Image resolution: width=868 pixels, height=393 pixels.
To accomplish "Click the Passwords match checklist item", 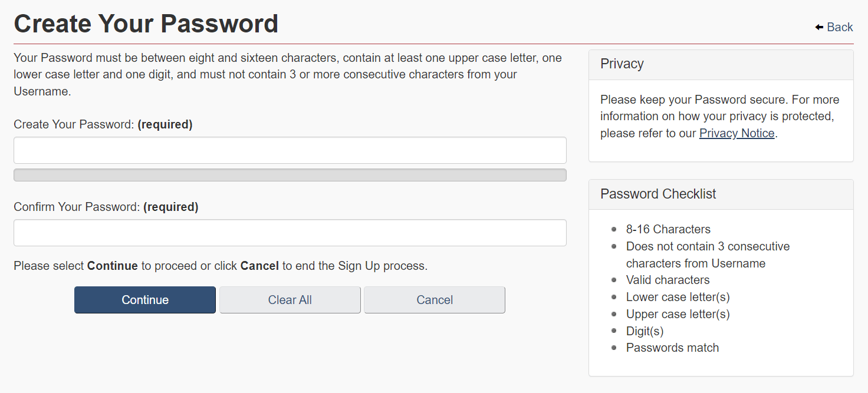I will tap(672, 348).
